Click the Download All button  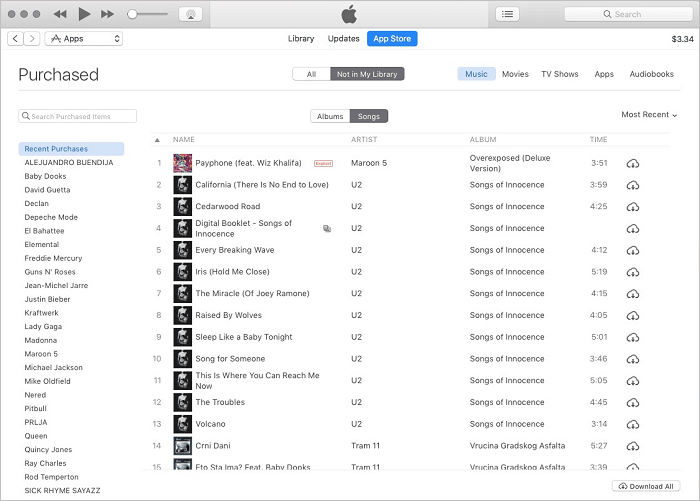click(646, 486)
